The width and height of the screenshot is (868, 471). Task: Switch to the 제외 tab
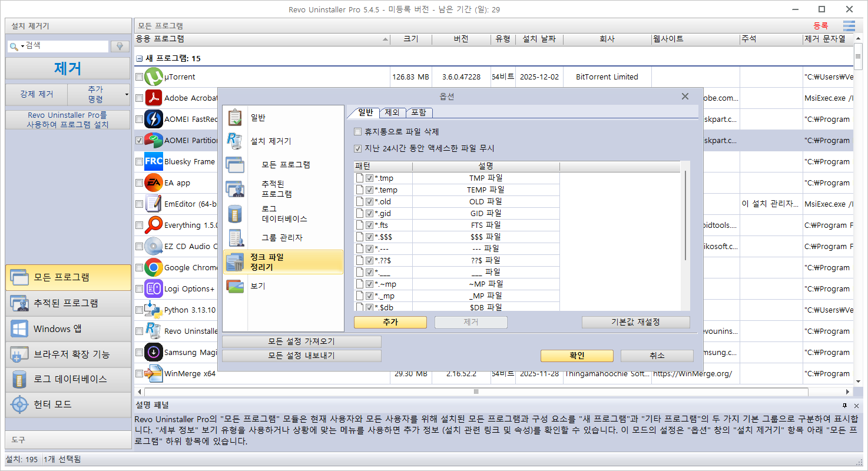point(392,112)
